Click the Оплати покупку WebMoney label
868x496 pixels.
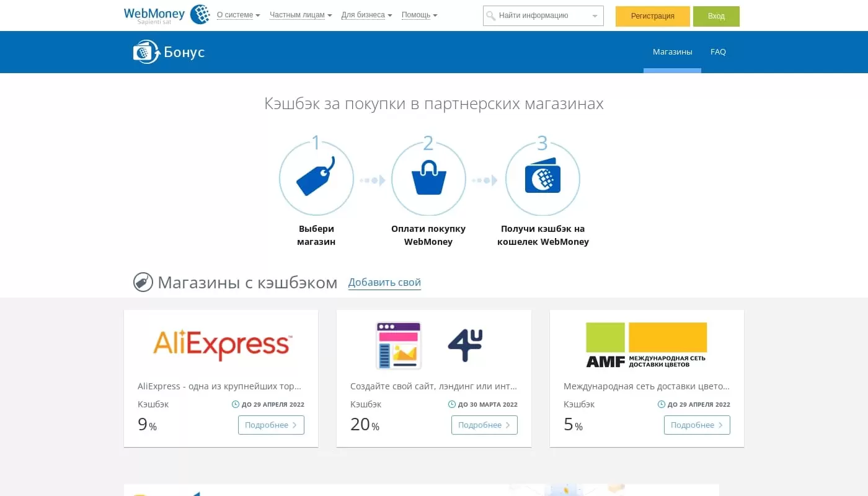[428, 235]
